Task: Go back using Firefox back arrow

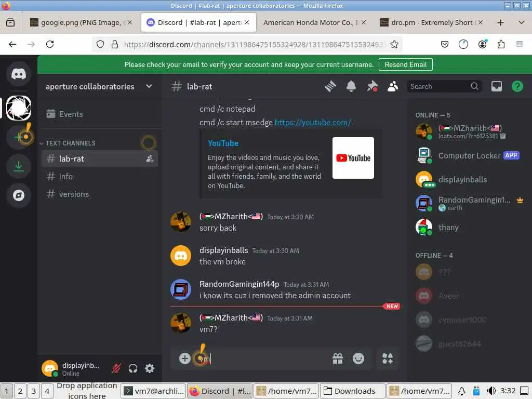Action: [12, 44]
